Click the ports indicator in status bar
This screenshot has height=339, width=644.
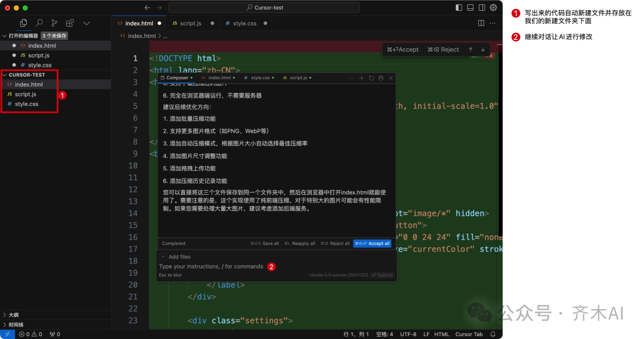tap(55, 334)
